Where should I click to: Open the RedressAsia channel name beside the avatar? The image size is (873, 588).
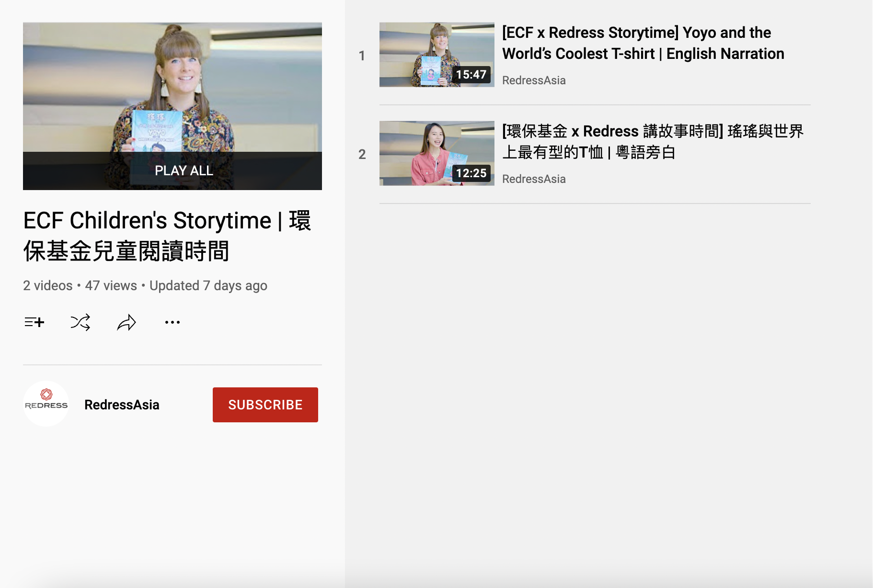122,405
